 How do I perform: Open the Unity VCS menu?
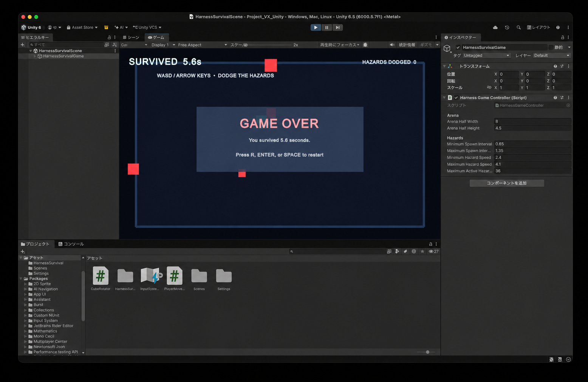coord(147,28)
